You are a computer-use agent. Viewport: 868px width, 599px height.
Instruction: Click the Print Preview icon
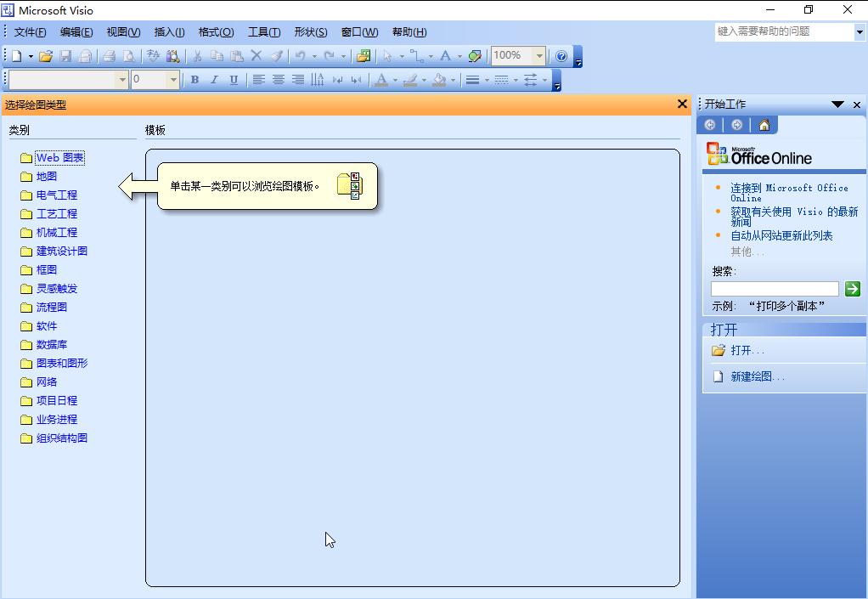point(128,56)
